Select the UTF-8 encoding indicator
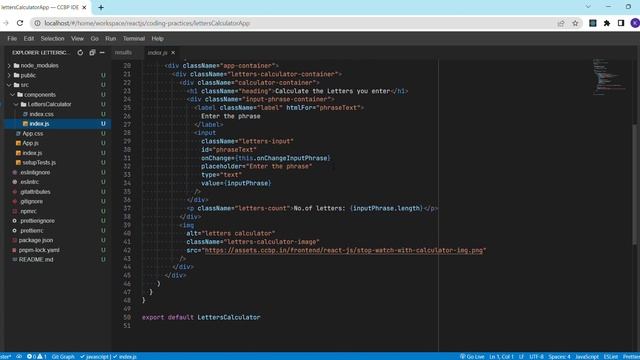 pos(536,356)
